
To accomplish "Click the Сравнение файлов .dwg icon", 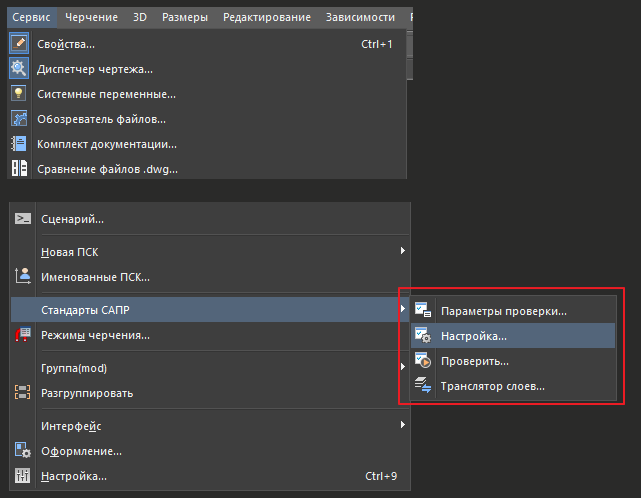I will (x=19, y=168).
